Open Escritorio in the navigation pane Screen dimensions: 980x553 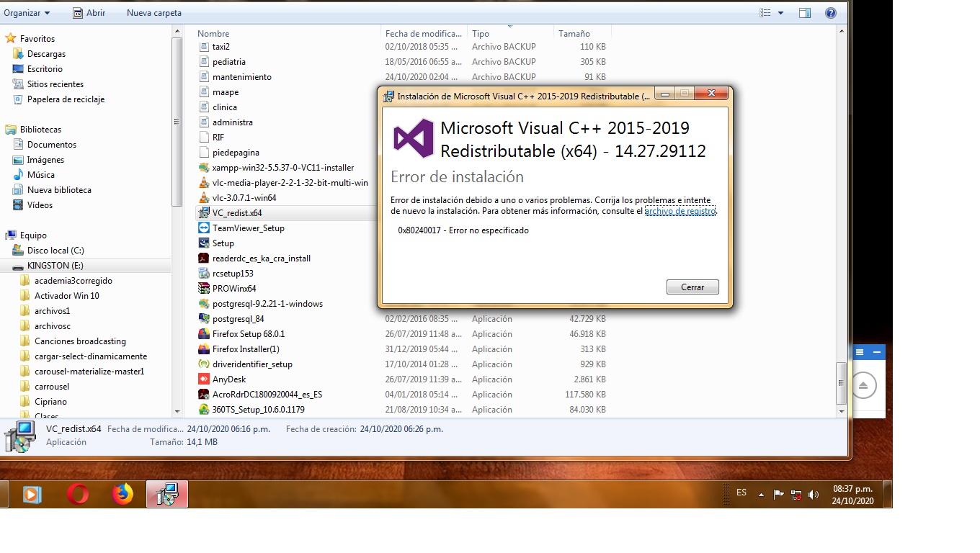[45, 69]
